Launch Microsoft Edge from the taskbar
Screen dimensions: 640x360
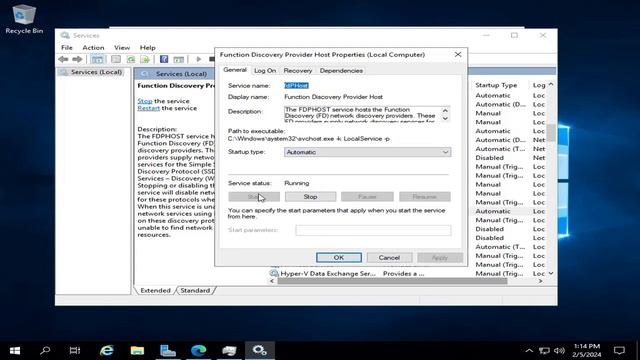tap(198, 351)
